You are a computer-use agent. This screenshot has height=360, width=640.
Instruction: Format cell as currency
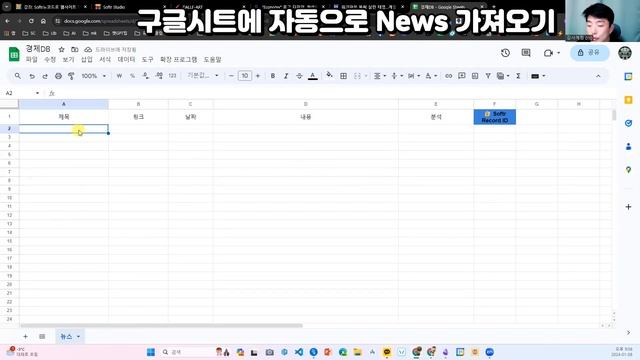click(119, 76)
